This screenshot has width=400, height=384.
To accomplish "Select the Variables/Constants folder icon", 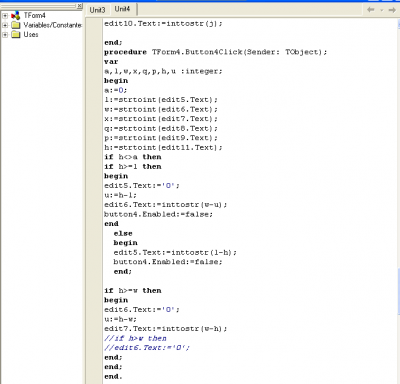I will (x=16, y=25).
